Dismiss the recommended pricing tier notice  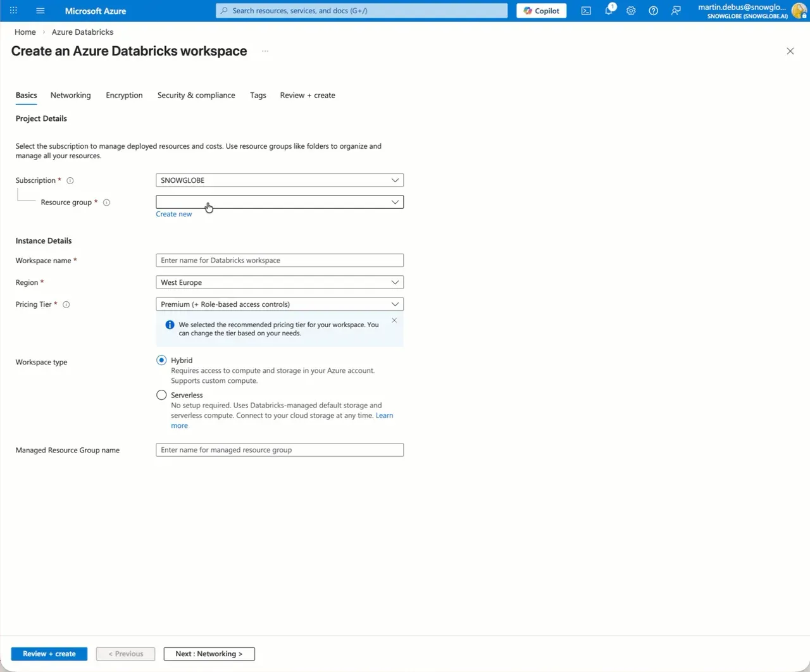coord(394,320)
